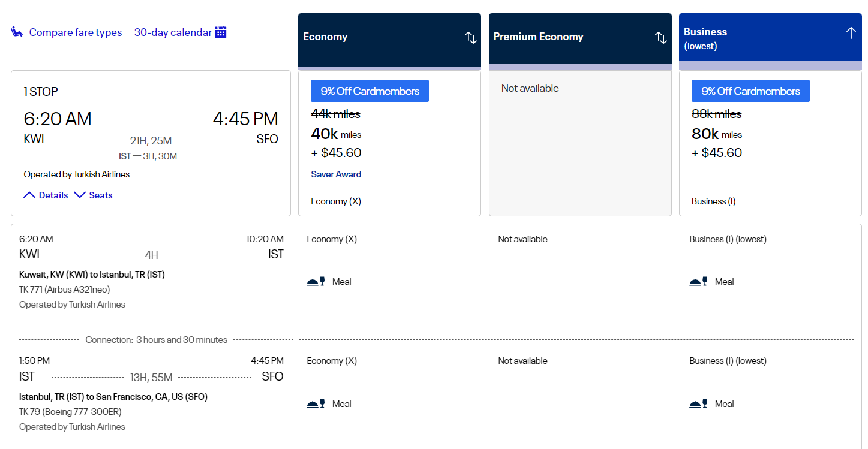Click Business meal icon for KWI-IST flight
The height and width of the screenshot is (449, 868).
tap(699, 281)
